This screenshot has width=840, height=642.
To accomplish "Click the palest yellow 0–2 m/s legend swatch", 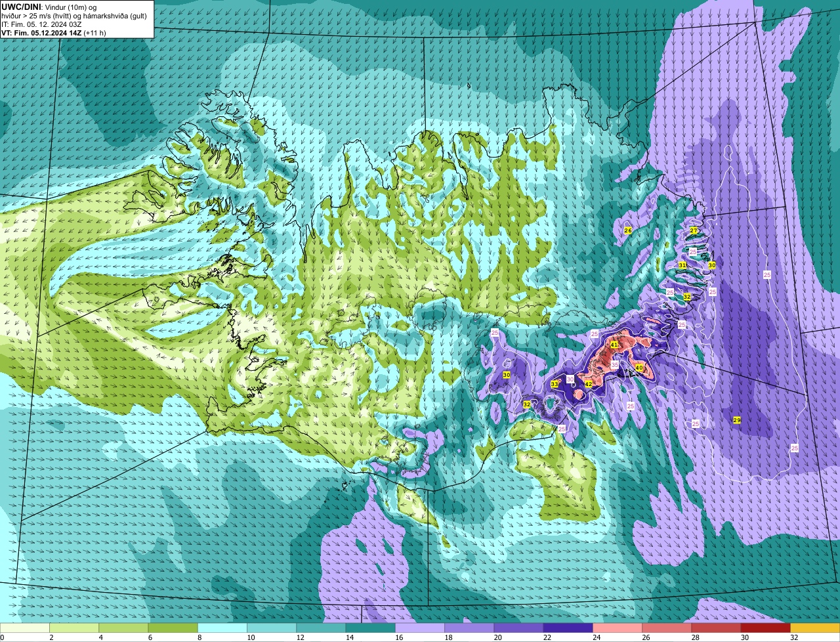I will 25,628.
